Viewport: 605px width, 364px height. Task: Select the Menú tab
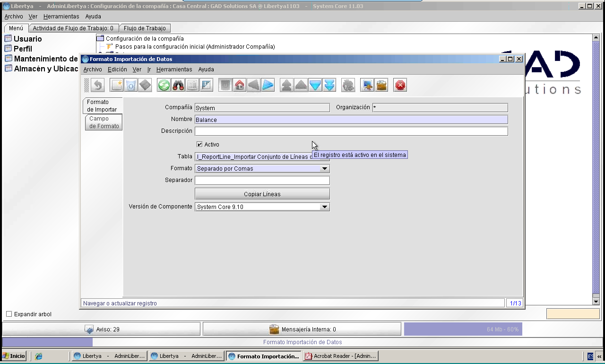(16, 28)
